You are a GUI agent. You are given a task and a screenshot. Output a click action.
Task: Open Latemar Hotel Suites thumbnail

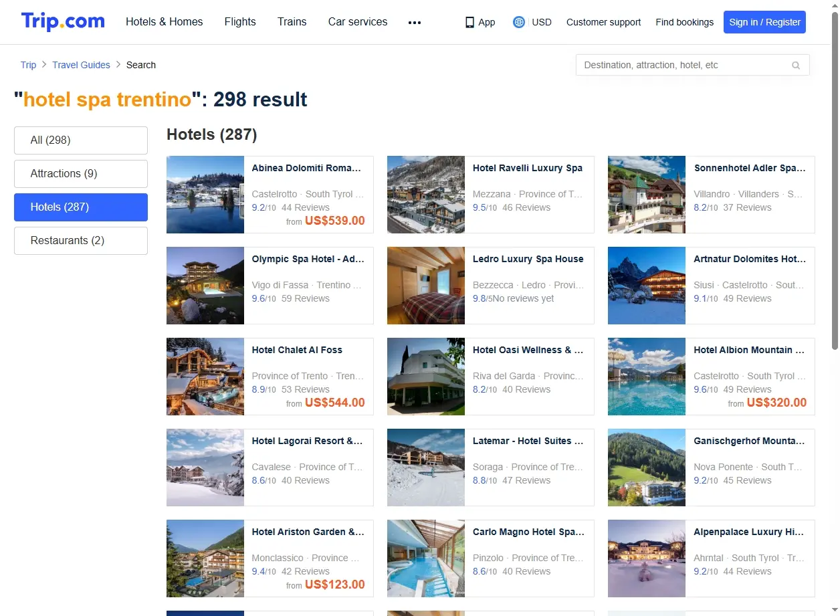click(x=426, y=468)
